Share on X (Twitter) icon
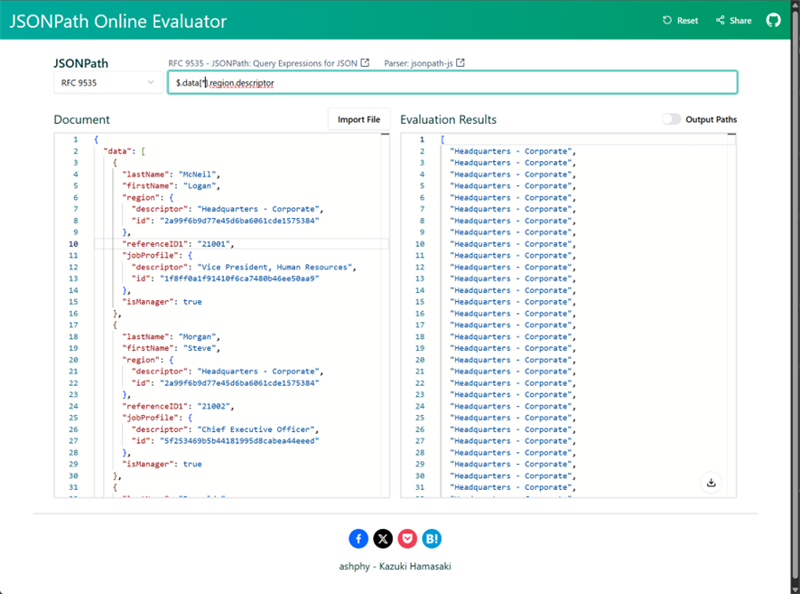This screenshot has width=800, height=594. [x=383, y=539]
